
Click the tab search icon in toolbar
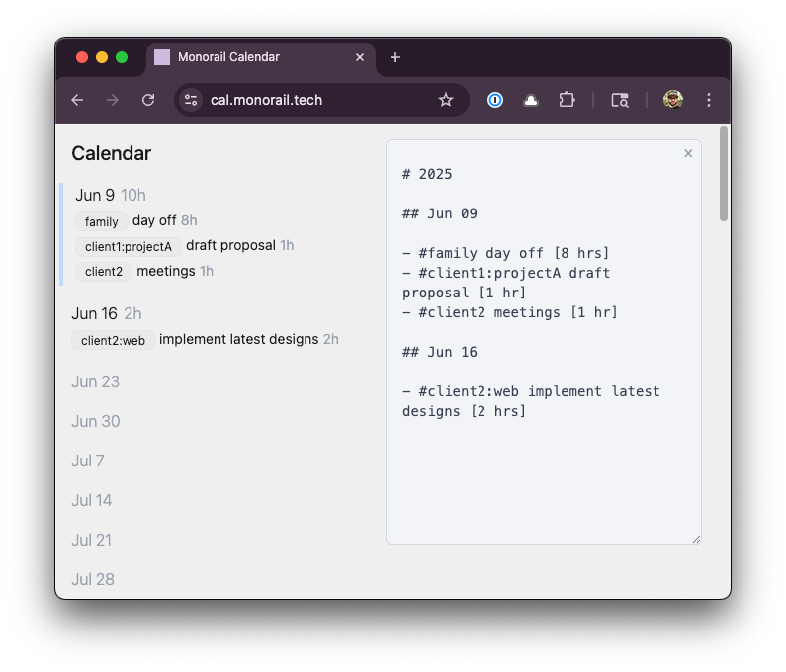[620, 100]
